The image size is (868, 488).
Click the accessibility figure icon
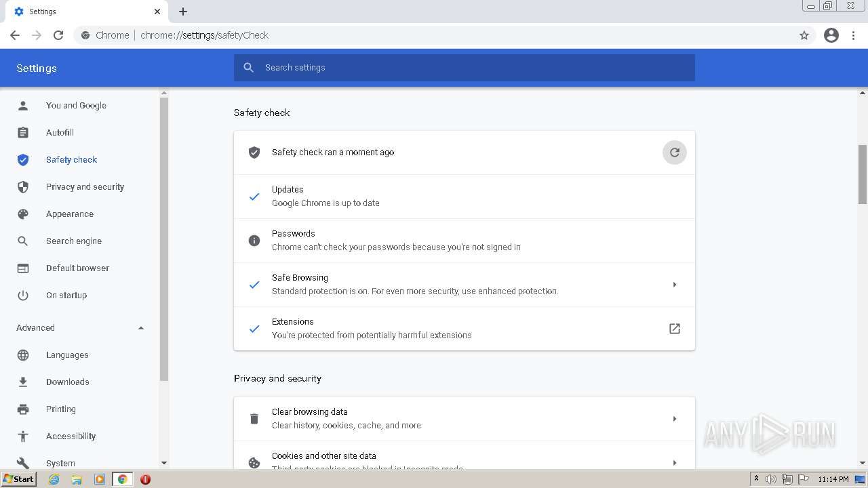(x=23, y=436)
